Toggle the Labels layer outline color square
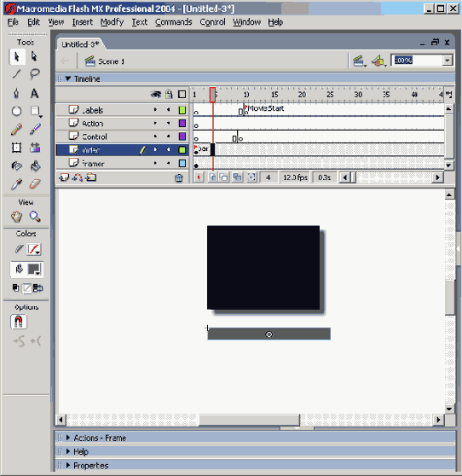462x476 pixels. [182, 110]
